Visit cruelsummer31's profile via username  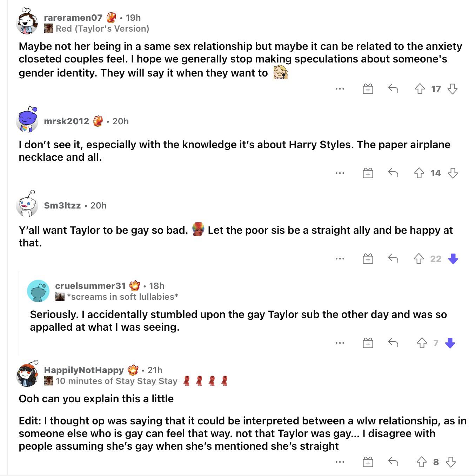coord(90,286)
